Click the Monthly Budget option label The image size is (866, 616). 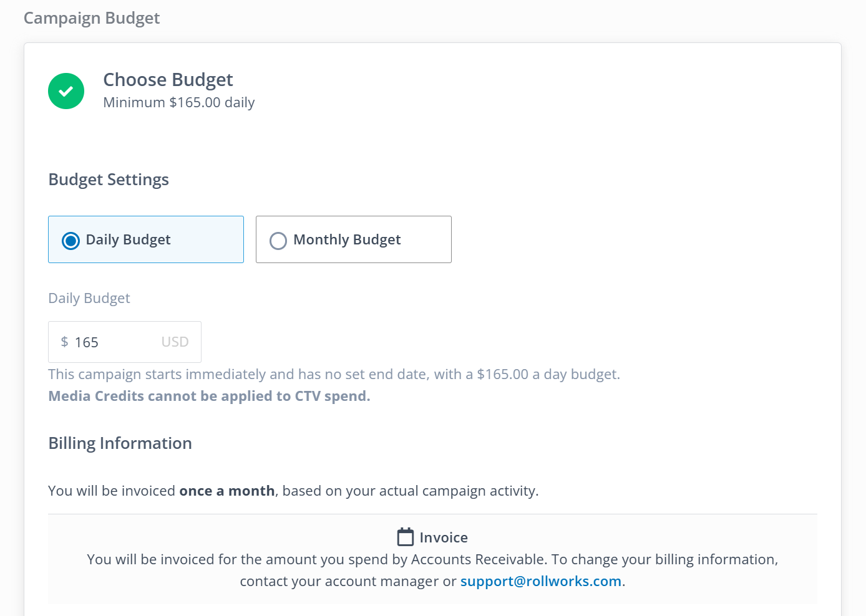(x=347, y=240)
